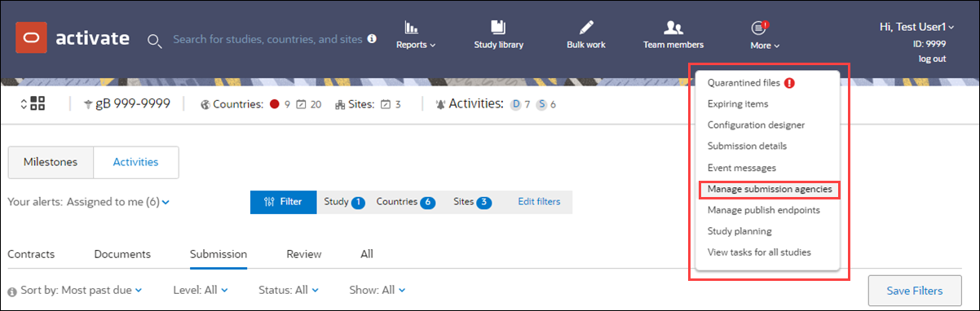The width and height of the screenshot is (980, 311).
Task: Open Bulk work pencil icon
Action: point(586,28)
